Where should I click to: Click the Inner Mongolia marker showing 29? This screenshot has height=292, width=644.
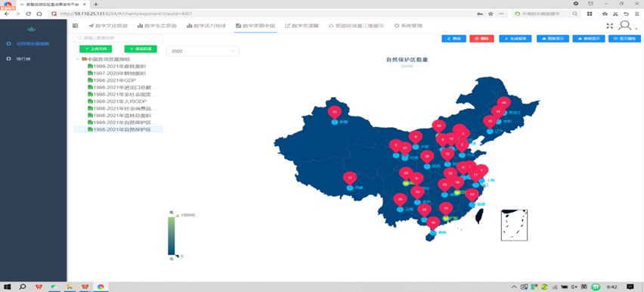pyautogui.click(x=438, y=126)
